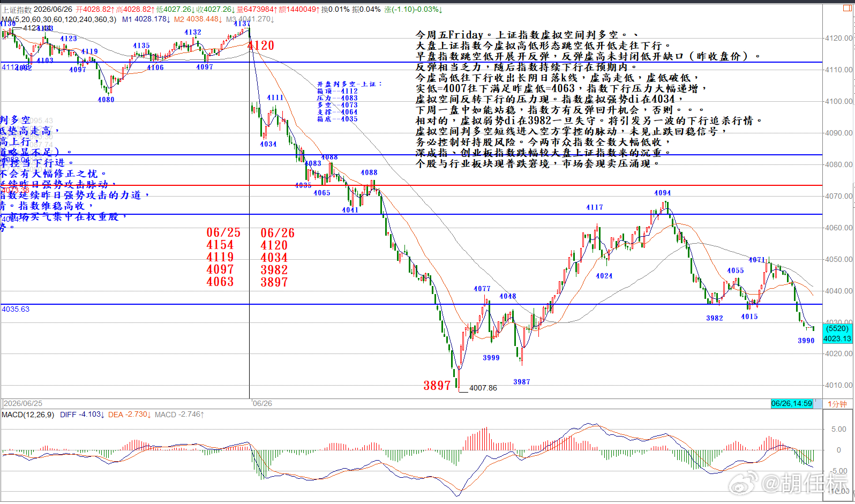Click the annotation line starting 个股与行业板块

click(538, 163)
